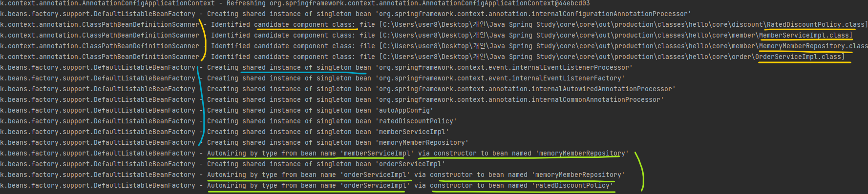Screen dimensions: 868x194
Task: Click 'ratedDiscountPolicy' in its Creating shared instance line
Action: pyautogui.click(x=416, y=121)
